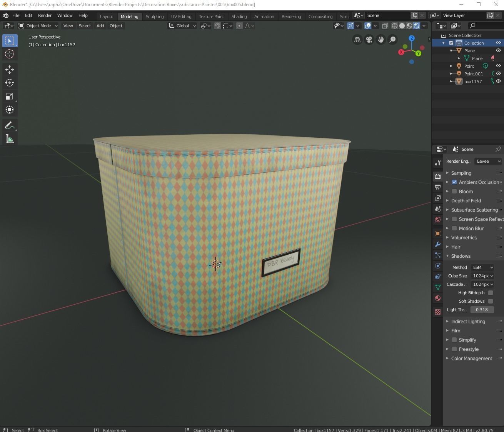The width and height of the screenshot is (504, 432).
Task: Disable the Ambient Occlusion checkbox
Action: click(x=454, y=182)
